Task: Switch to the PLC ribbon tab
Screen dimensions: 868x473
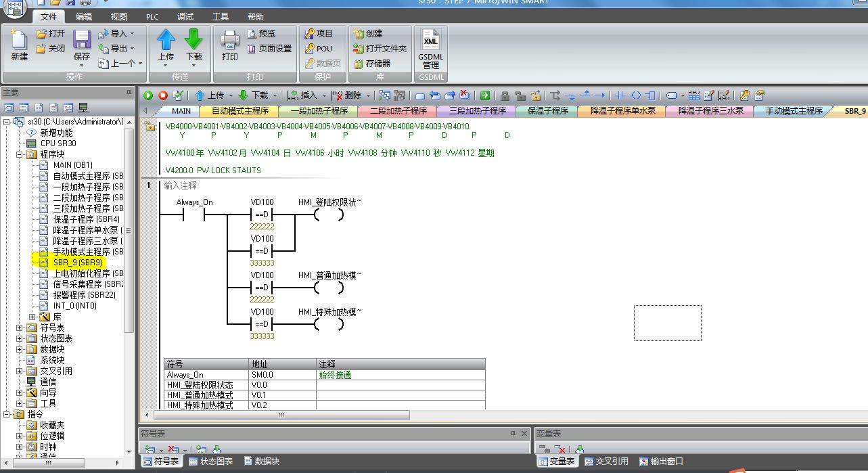Action: [x=152, y=17]
